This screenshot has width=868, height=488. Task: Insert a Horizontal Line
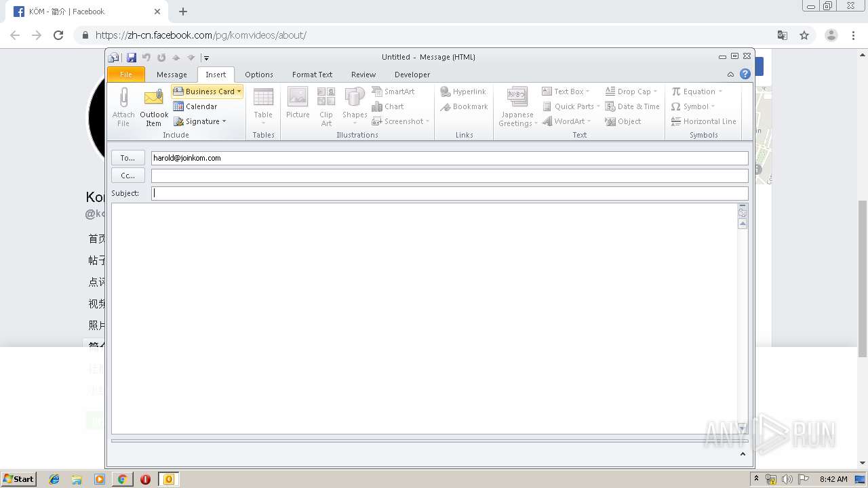[703, 121]
